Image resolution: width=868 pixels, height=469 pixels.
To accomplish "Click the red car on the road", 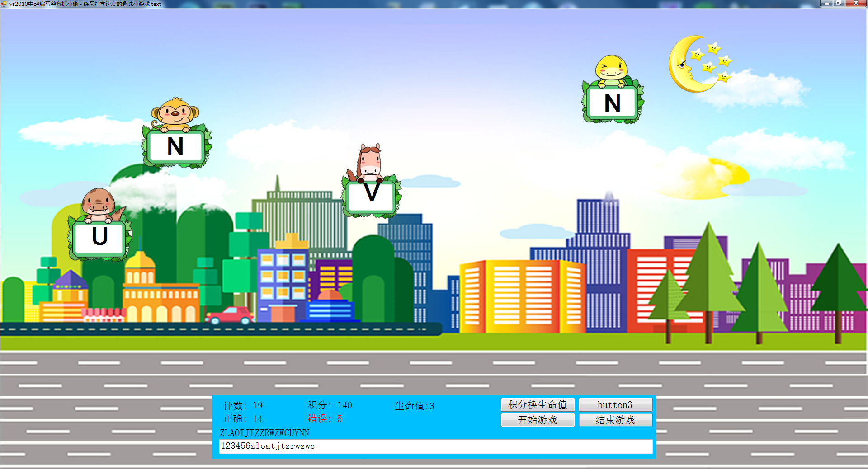I will 230,315.
